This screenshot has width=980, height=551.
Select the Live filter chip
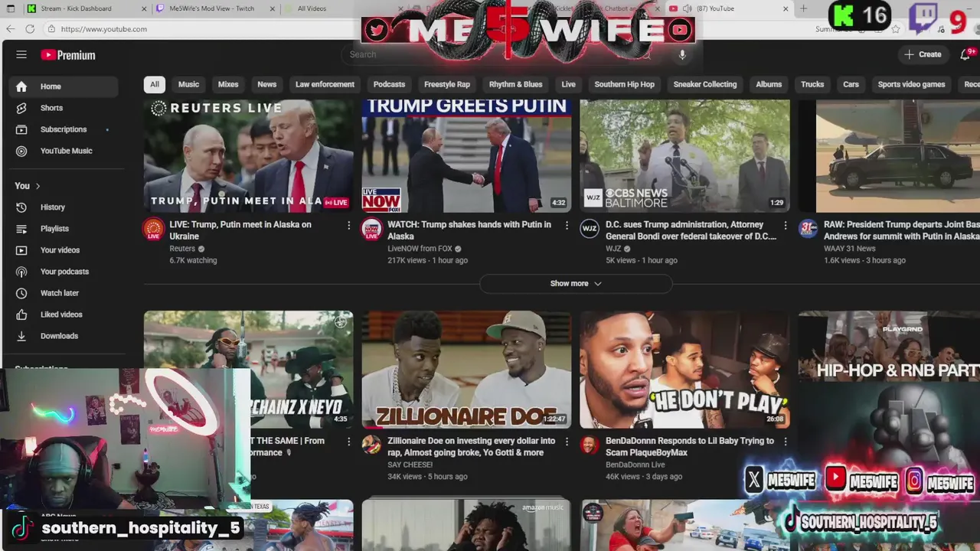click(x=568, y=84)
